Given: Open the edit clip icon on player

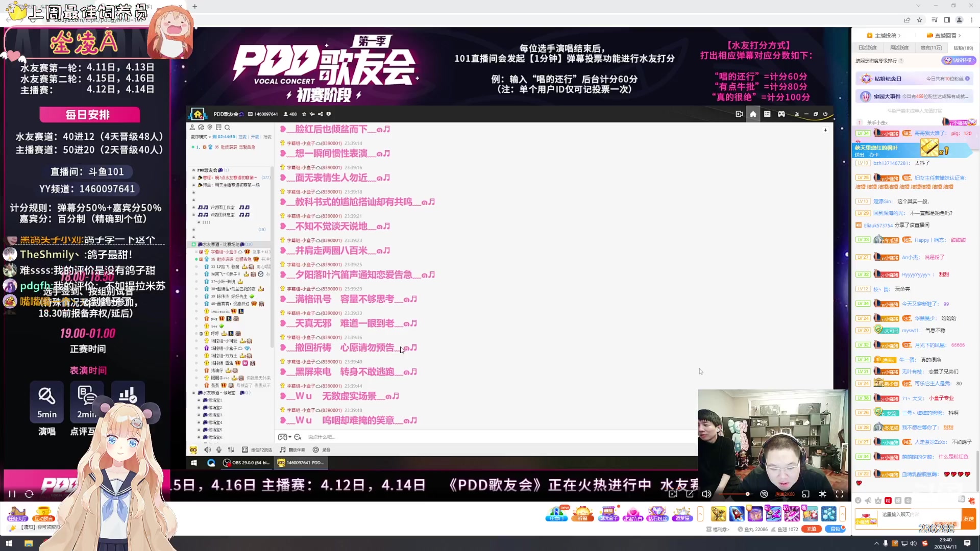Looking at the screenshot, I should click(x=690, y=494).
